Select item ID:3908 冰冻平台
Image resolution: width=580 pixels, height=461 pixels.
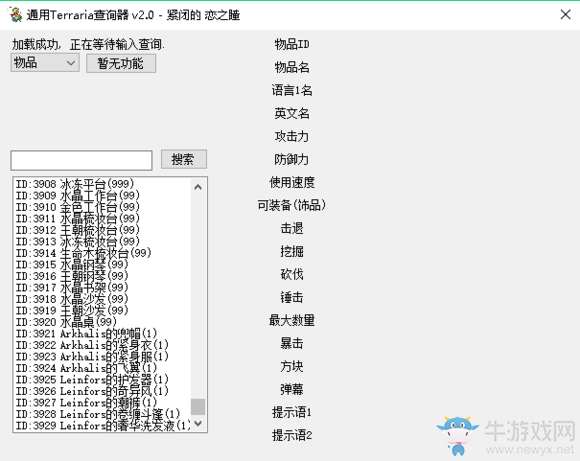coord(75,184)
